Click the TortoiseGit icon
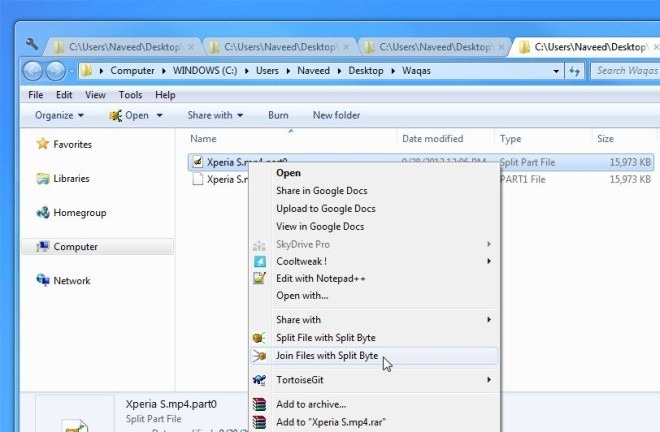Image resolution: width=660 pixels, height=432 pixels. (259, 380)
